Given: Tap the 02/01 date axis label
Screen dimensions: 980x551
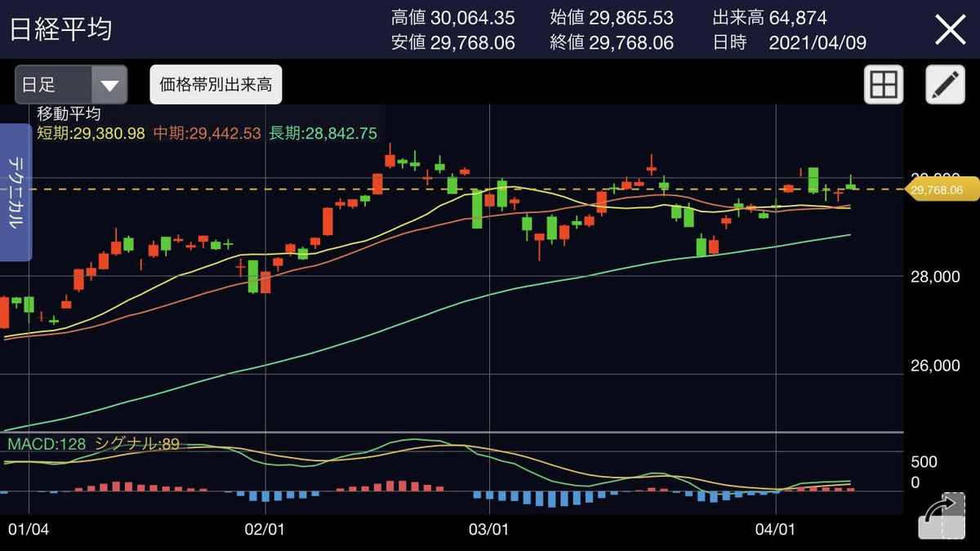Looking at the screenshot, I should (x=266, y=528).
